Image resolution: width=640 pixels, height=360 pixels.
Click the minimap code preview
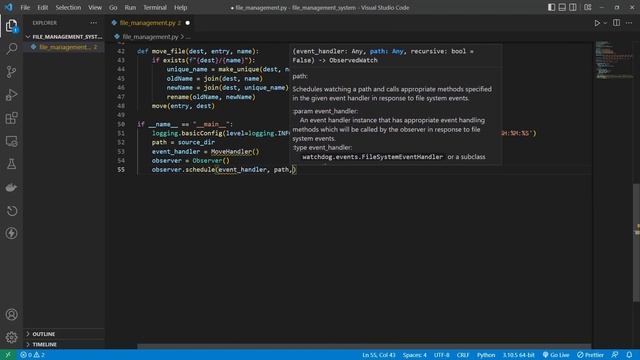(613, 60)
